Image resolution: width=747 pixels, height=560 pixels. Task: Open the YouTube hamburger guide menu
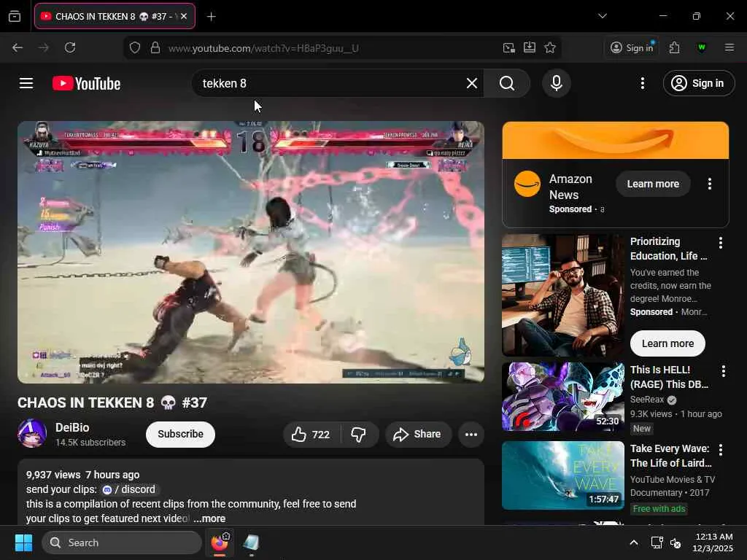(x=26, y=83)
